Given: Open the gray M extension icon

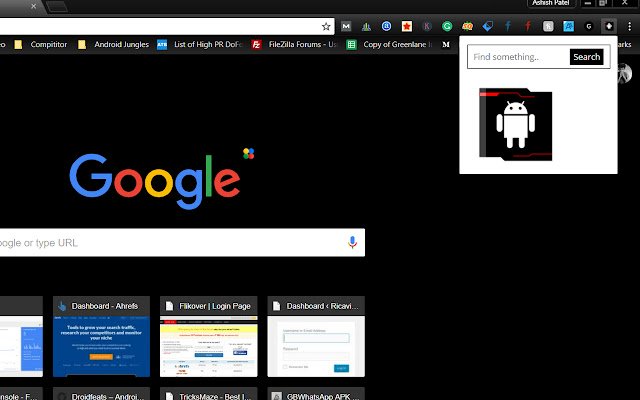Looking at the screenshot, I should click(346, 27).
